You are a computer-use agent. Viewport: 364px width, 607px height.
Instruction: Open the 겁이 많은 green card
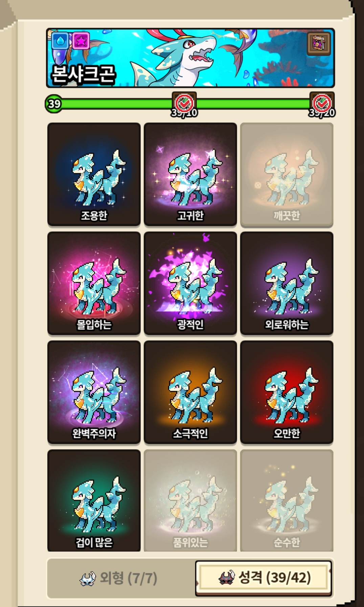pos(94,501)
